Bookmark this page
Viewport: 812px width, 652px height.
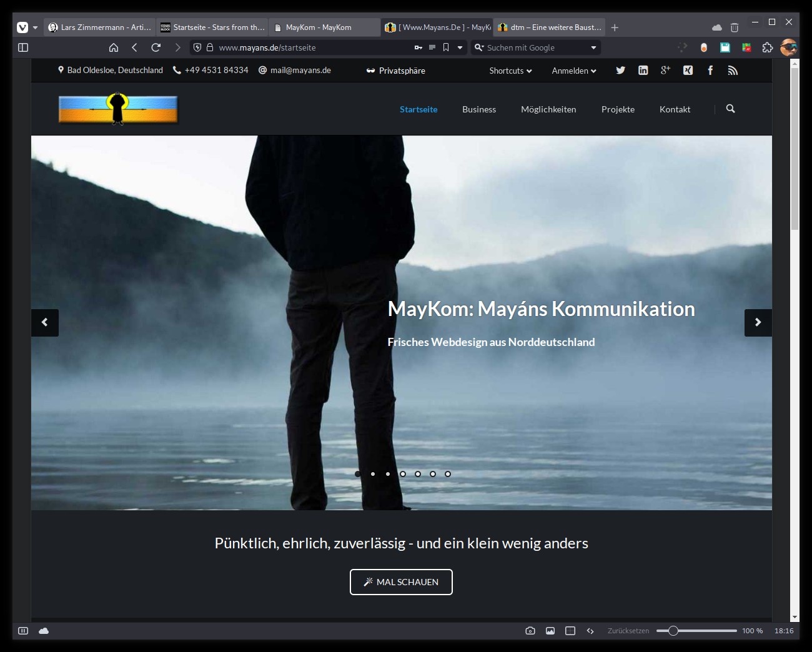pos(446,47)
